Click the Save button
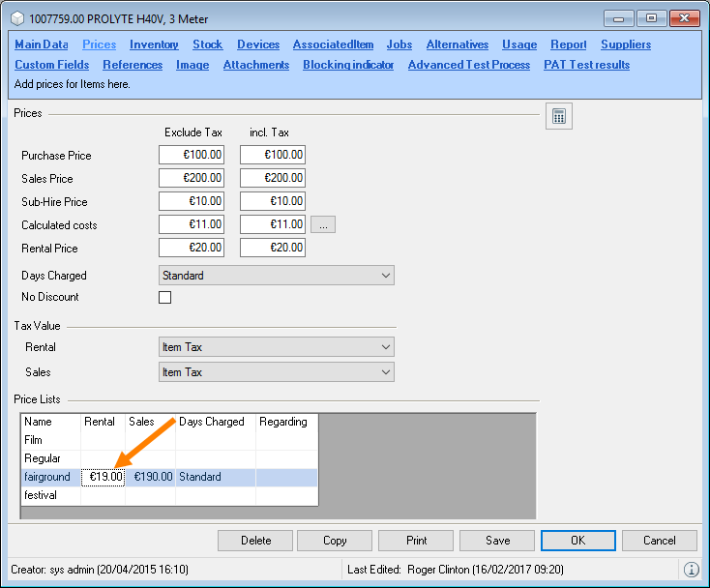 497,541
